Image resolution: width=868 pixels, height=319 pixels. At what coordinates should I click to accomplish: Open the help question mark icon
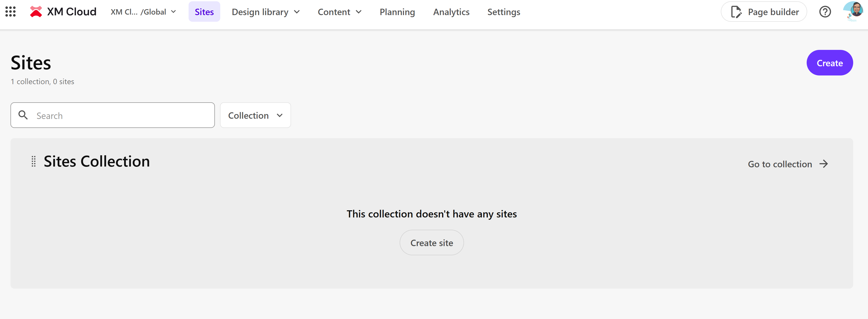click(825, 12)
